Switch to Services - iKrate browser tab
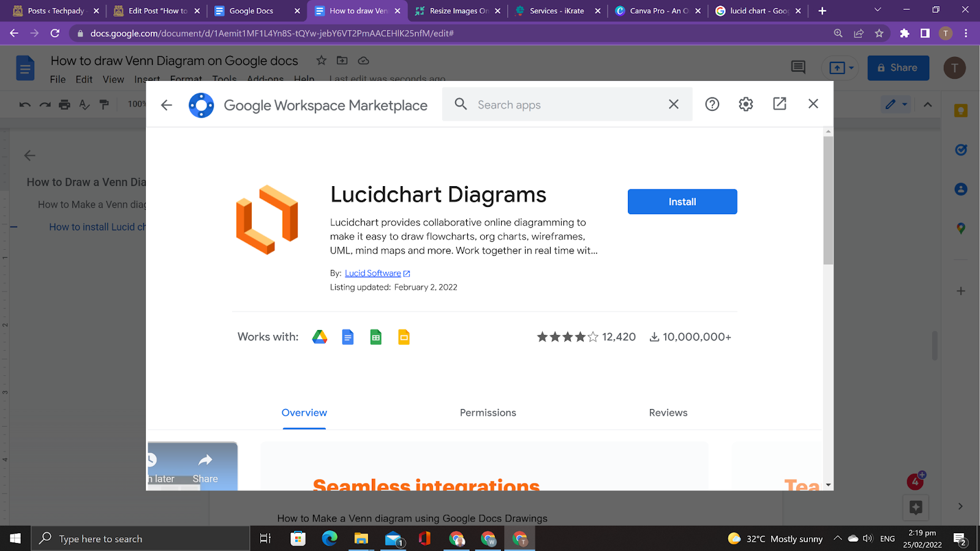This screenshot has width=980, height=551. [x=557, y=11]
